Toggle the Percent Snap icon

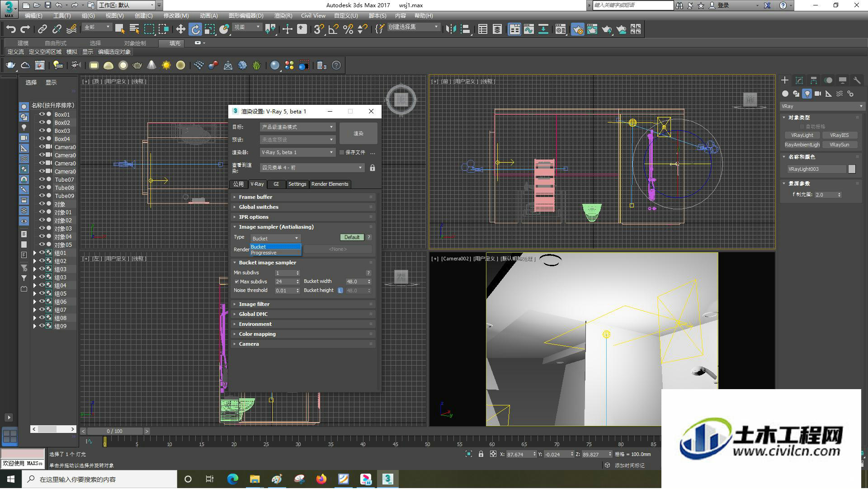[348, 29]
